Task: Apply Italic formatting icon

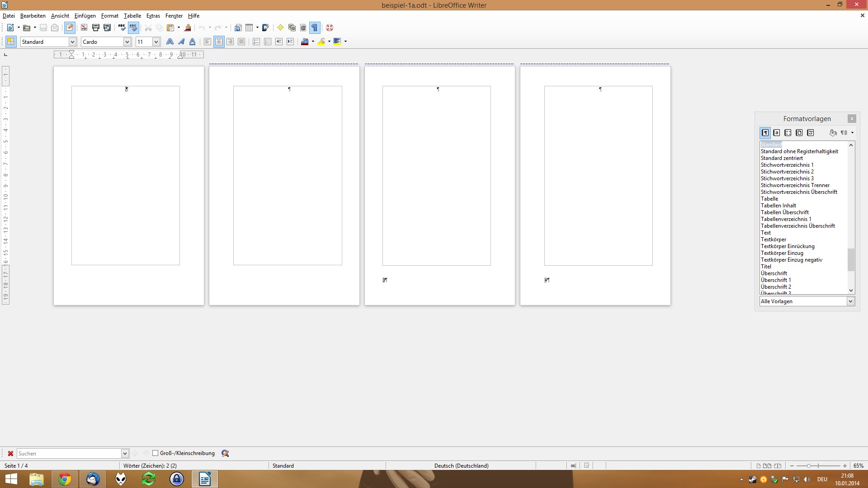Action: (181, 42)
